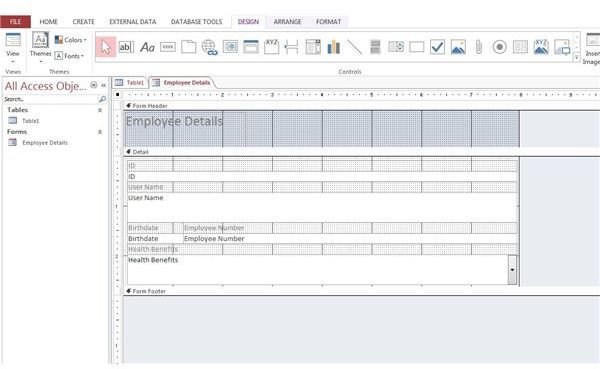
Task: Expand the Controls gallery with More arrow
Action: click(577, 58)
